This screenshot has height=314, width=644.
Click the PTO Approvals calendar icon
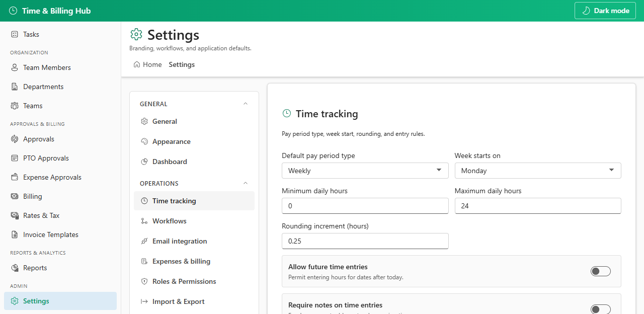pos(15,158)
